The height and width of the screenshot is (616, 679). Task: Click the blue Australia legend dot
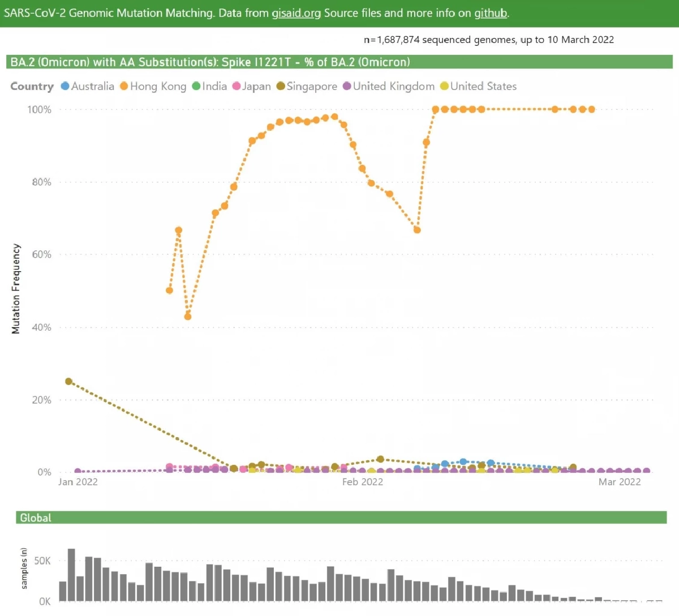[x=65, y=86]
